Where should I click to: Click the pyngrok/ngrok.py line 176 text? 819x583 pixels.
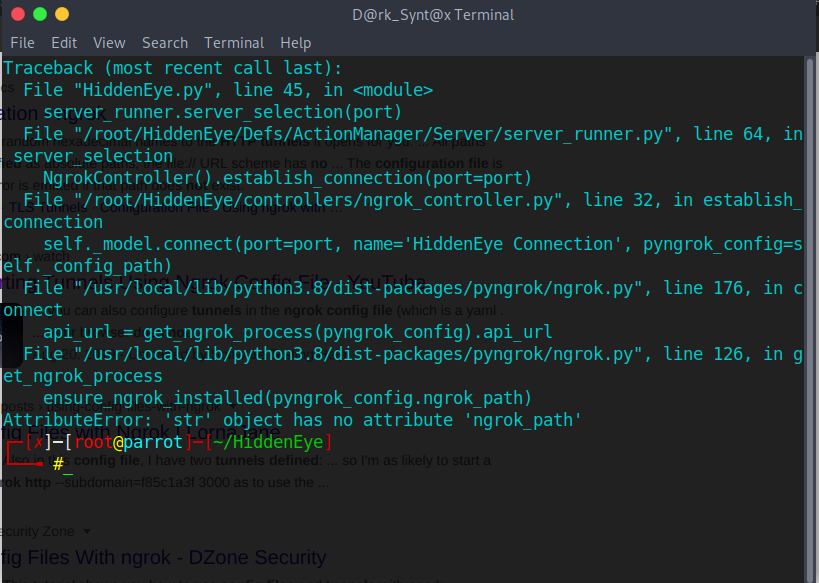point(413,288)
